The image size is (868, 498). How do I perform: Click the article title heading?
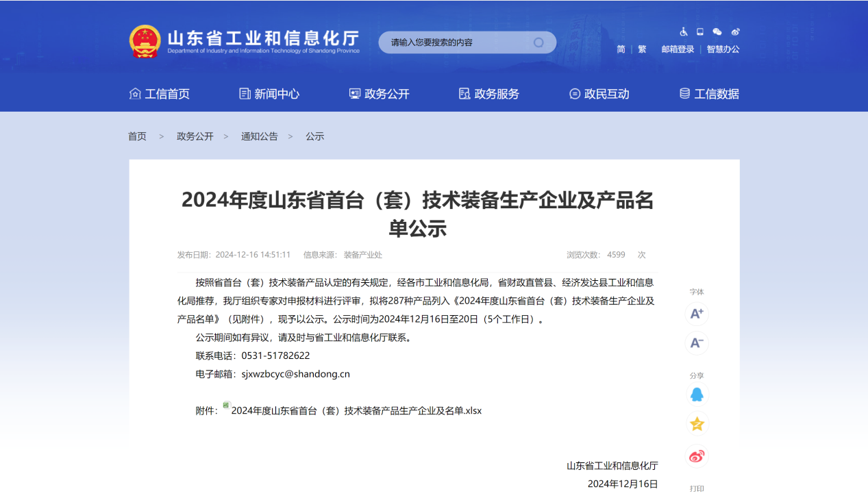pyautogui.click(x=417, y=214)
